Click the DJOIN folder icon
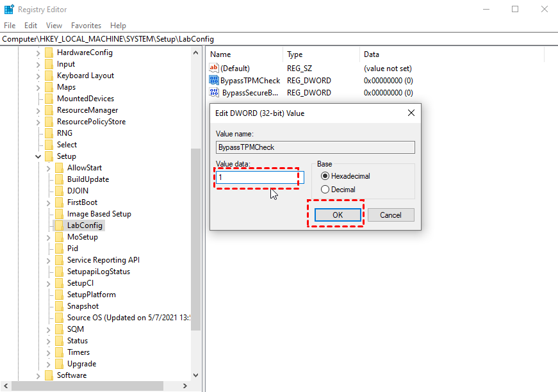 (x=60, y=191)
